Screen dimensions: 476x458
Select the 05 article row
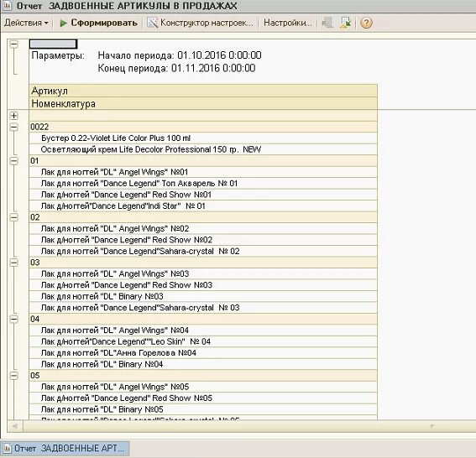[203, 376]
